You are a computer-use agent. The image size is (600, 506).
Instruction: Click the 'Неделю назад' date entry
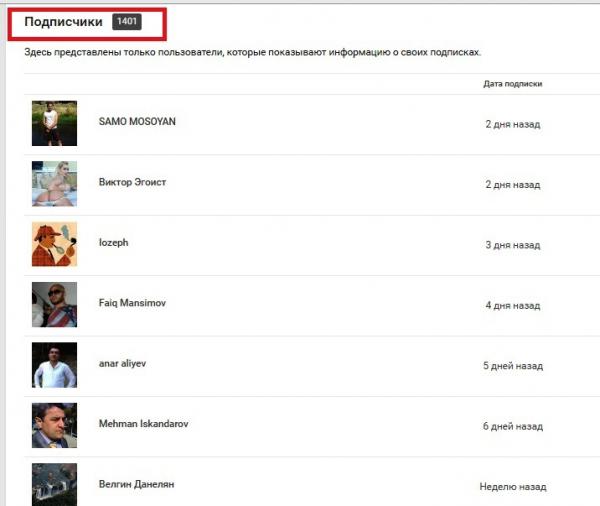[512, 487]
